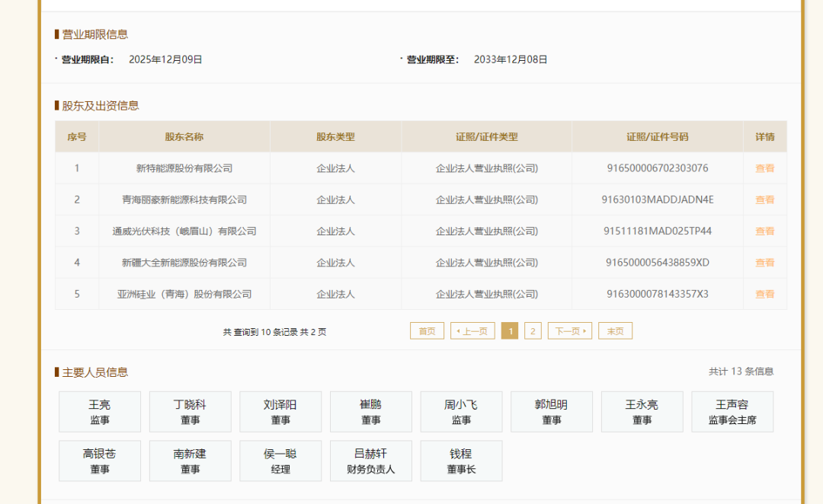Click the end date 2033年12月08日
Viewport: 823px width, 504px height.
510,60
